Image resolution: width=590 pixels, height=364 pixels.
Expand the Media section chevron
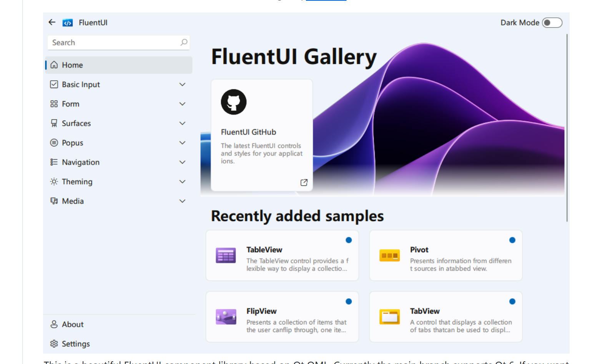(x=183, y=201)
